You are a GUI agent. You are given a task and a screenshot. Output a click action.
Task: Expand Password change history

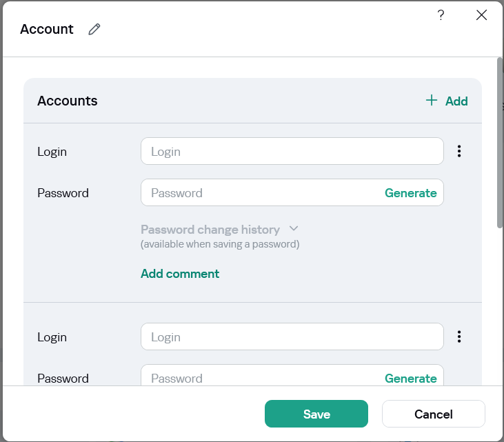coord(219,230)
